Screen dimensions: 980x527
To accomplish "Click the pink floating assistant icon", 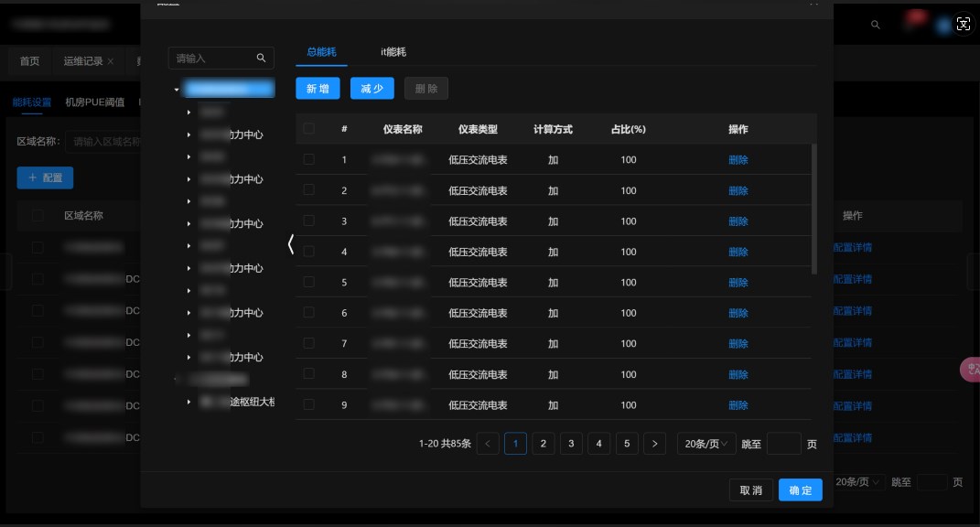I will (x=970, y=369).
